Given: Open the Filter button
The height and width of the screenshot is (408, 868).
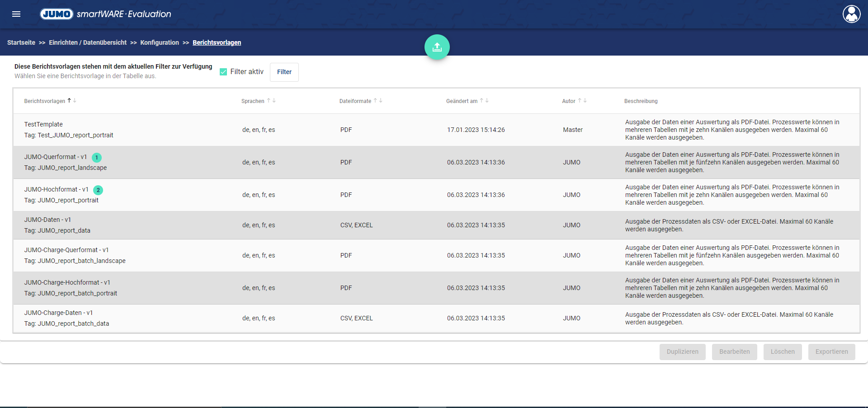Looking at the screenshot, I should (284, 72).
